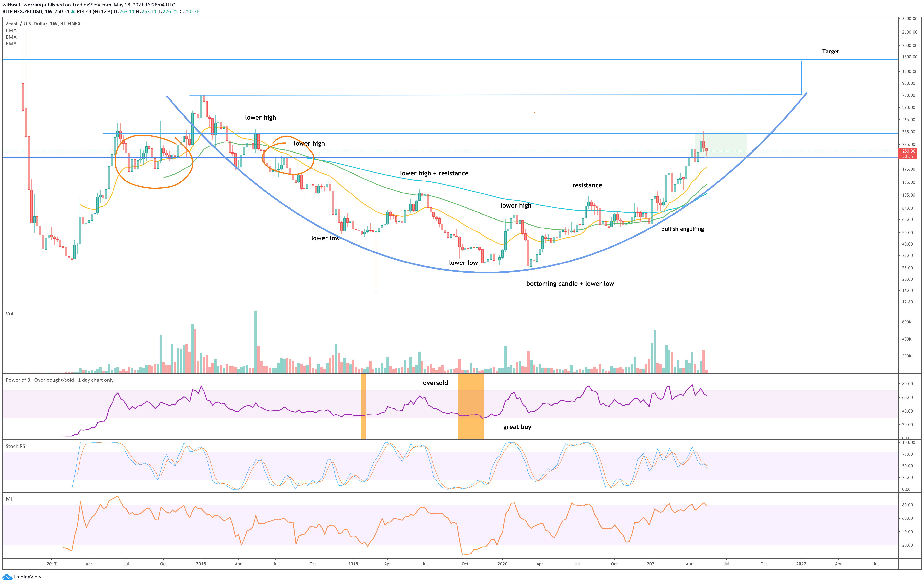Click the 'MFI' indicator label
The image size is (924, 584).
point(10,499)
